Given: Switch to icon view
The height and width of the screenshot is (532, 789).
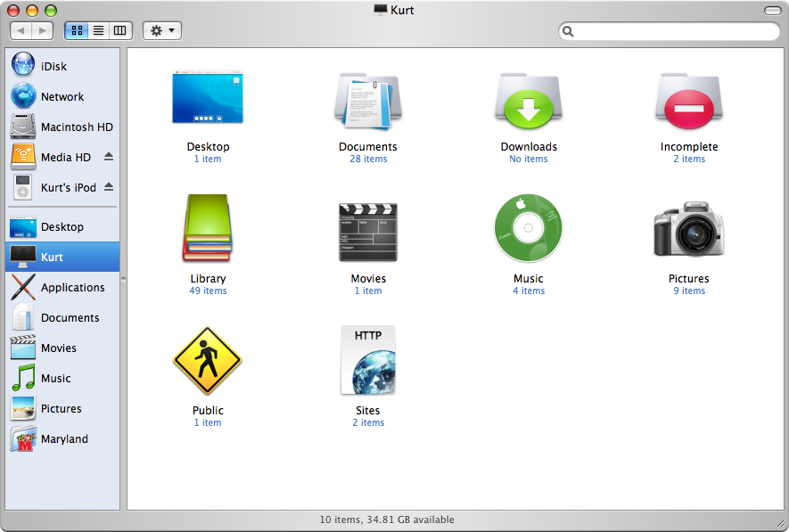Looking at the screenshot, I should click(77, 30).
